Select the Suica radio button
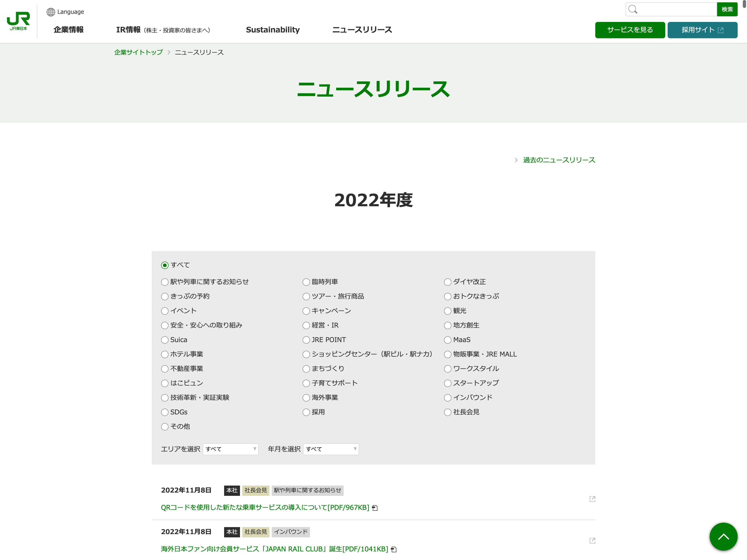The width and height of the screenshot is (747, 560). point(165,340)
